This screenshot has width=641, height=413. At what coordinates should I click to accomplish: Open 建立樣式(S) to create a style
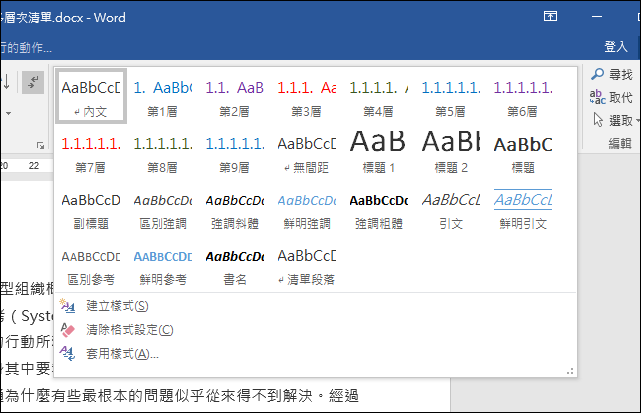(315, 306)
